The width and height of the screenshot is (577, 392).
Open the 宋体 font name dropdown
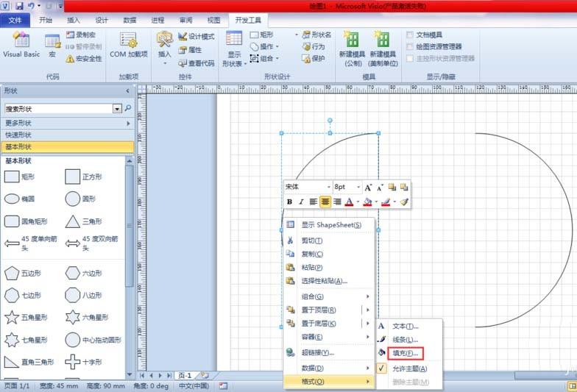[x=328, y=187]
